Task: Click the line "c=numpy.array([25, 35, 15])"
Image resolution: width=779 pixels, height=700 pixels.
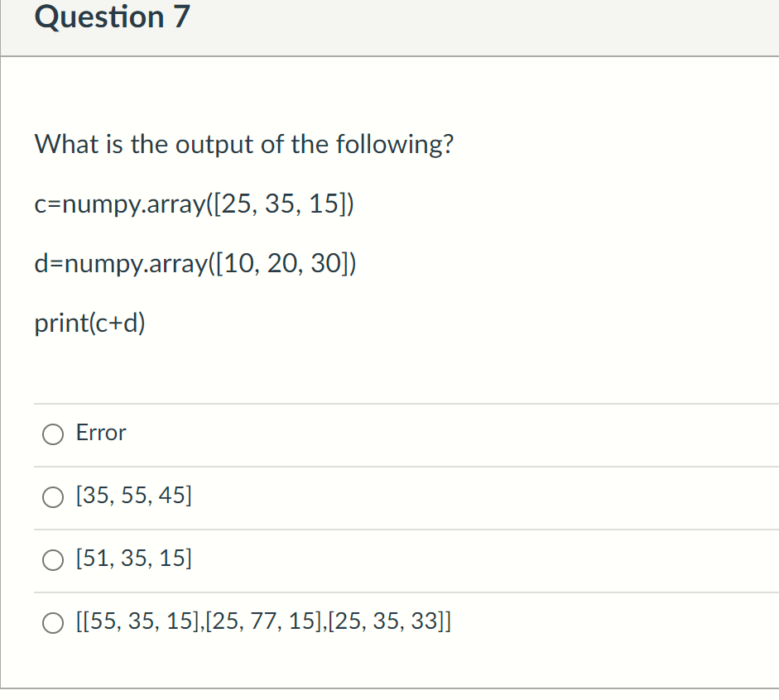Action: [195, 204]
